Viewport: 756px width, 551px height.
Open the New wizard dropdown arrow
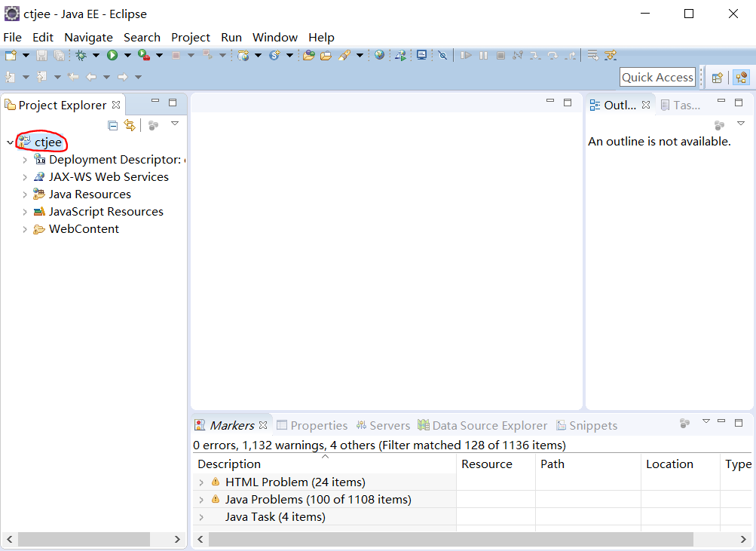point(26,56)
